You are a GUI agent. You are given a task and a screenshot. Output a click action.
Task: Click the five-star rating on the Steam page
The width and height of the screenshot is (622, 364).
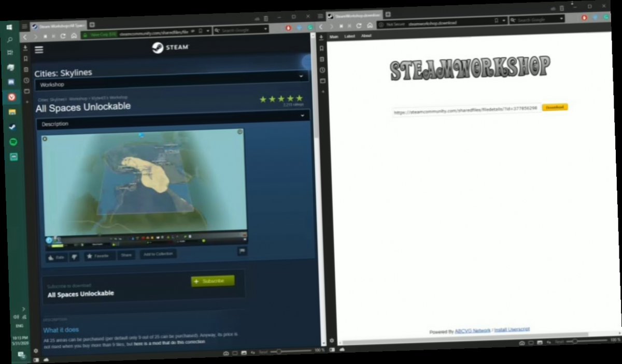[280, 98]
